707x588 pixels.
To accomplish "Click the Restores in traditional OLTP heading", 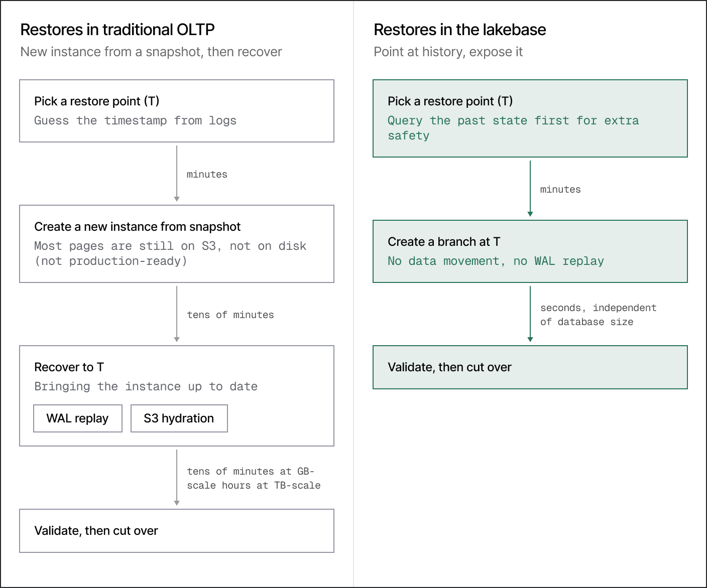I will [x=117, y=30].
